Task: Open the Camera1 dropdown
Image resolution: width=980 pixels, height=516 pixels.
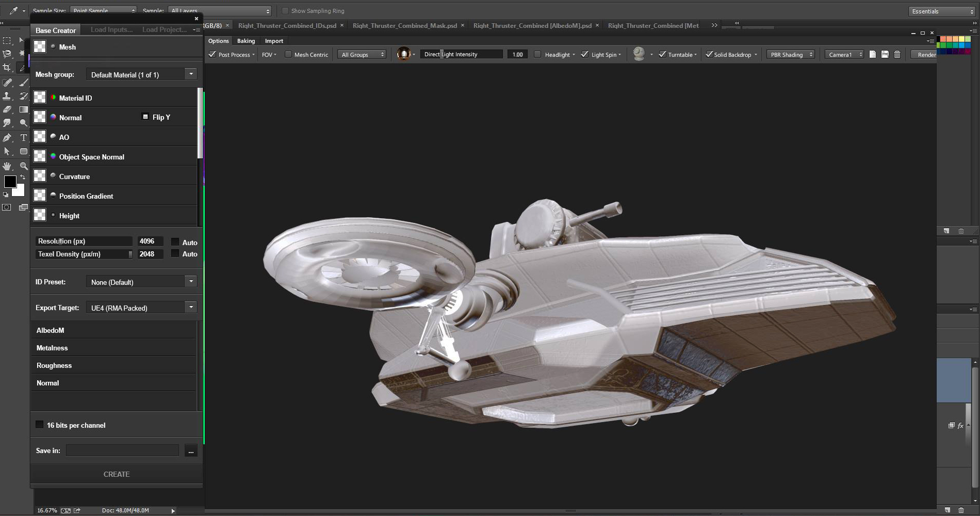Action: click(x=844, y=54)
